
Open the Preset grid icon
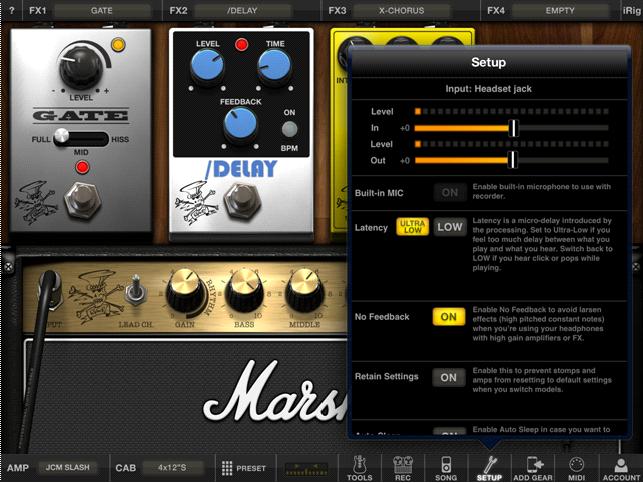point(227,468)
